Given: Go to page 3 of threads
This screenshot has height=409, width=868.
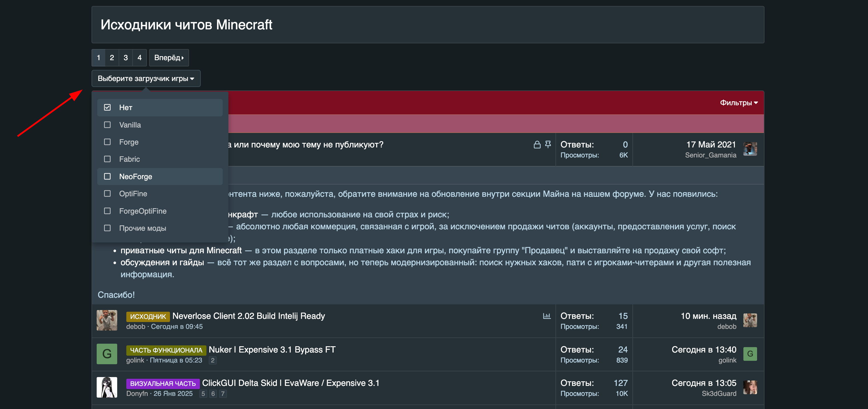Looking at the screenshot, I should click(126, 58).
